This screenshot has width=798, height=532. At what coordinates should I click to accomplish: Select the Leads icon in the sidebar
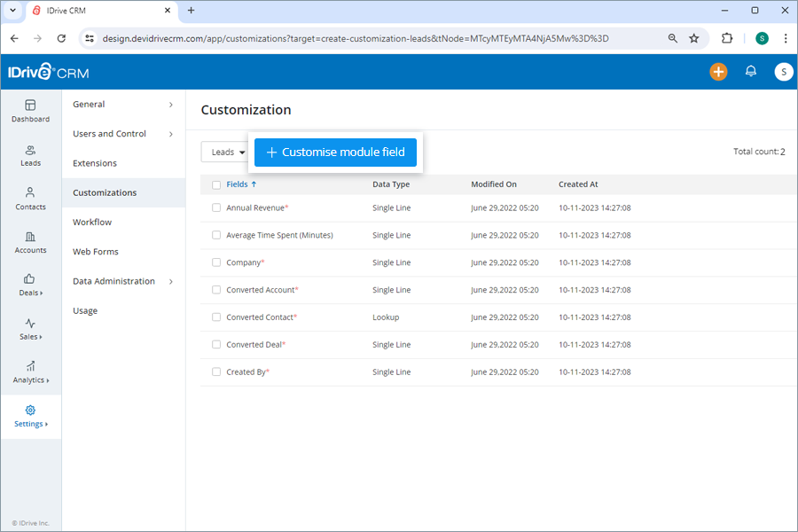[x=30, y=157]
